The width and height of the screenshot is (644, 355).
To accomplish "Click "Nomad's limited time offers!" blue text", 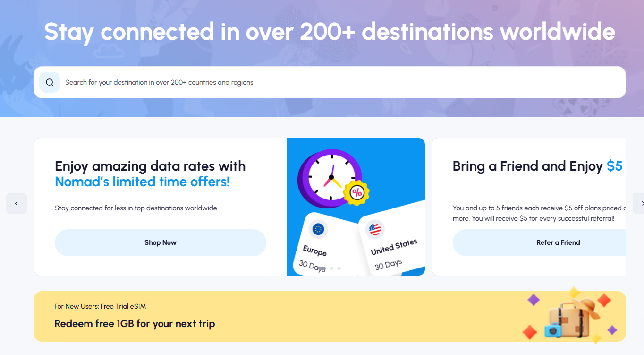I will (x=142, y=182).
